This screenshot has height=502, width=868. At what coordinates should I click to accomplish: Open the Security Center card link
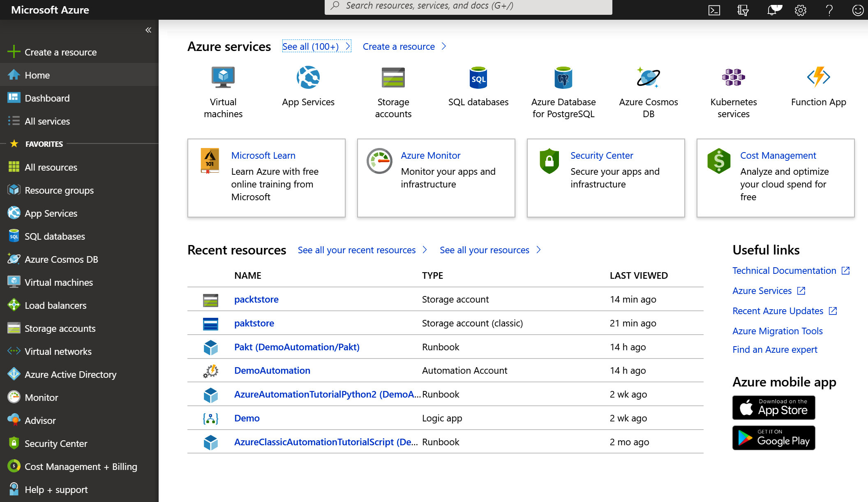[602, 155]
